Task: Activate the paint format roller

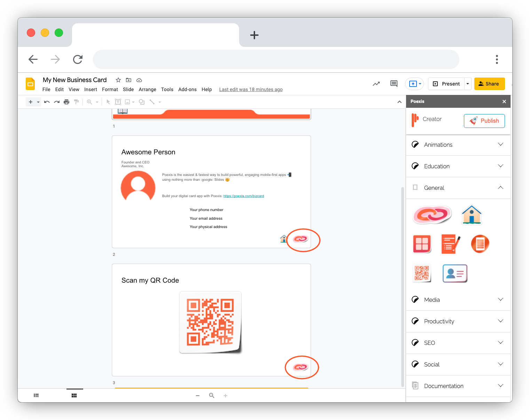Action: pyautogui.click(x=77, y=102)
